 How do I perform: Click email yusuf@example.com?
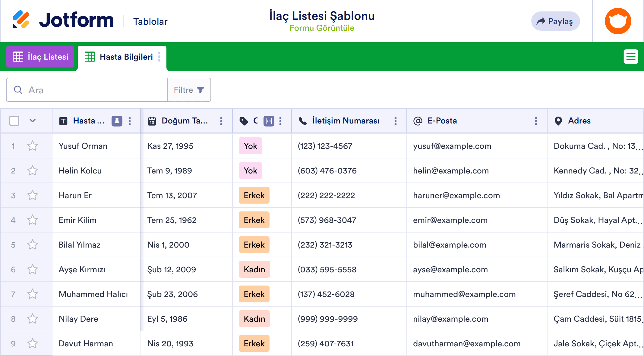(452, 146)
